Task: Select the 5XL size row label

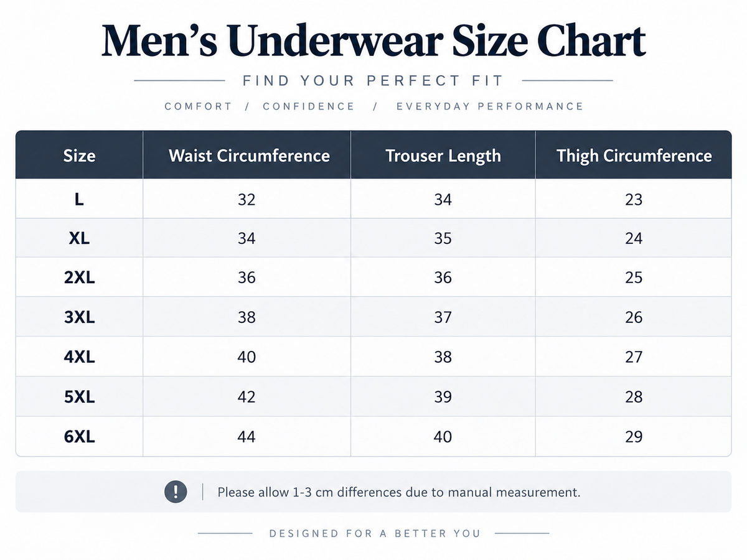Action: click(79, 397)
